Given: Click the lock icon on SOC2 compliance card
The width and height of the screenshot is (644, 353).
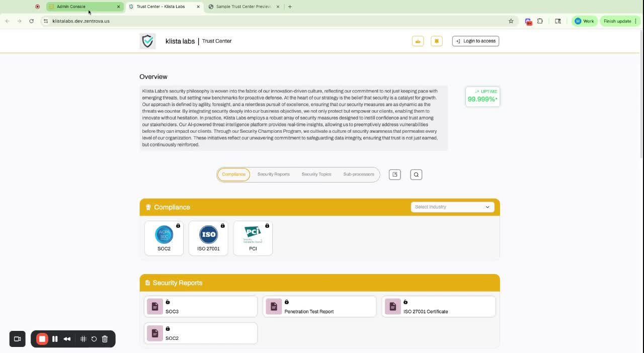Looking at the screenshot, I should click(x=178, y=226).
